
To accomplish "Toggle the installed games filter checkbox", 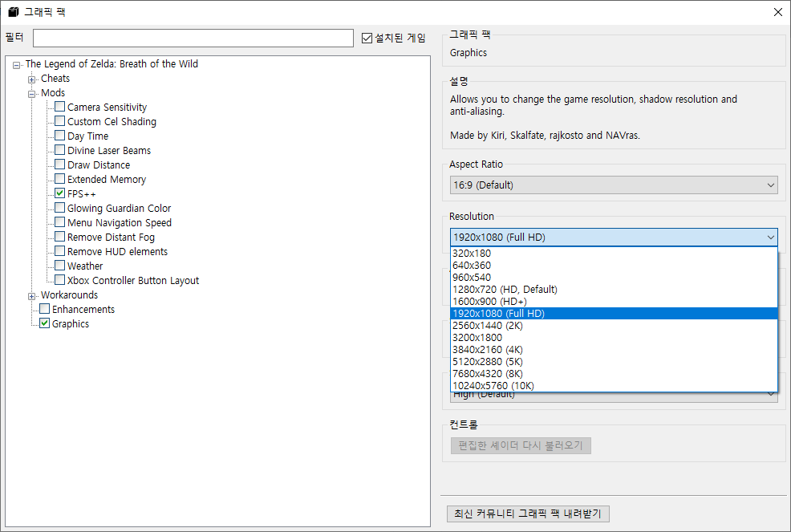I will coord(367,38).
